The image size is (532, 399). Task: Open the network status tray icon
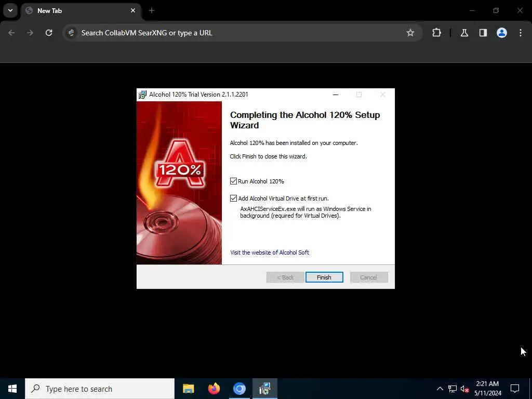coord(453,389)
